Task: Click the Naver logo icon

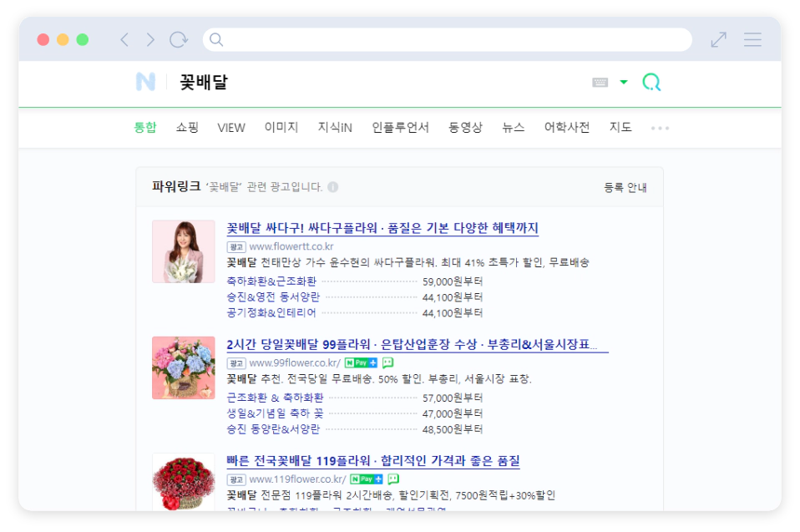Action: [147, 81]
